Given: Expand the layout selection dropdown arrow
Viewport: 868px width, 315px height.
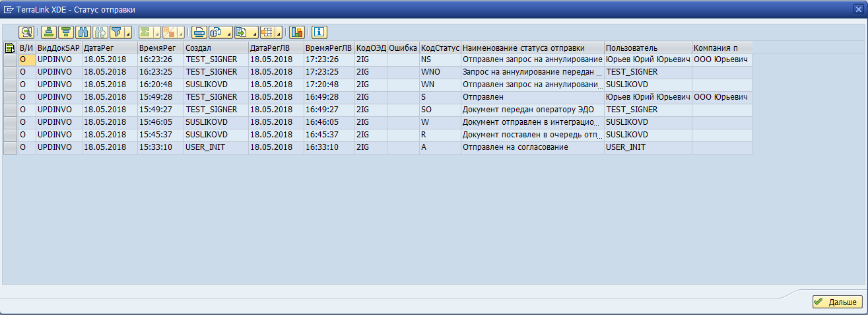Looking at the screenshot, I should [279, 32].
